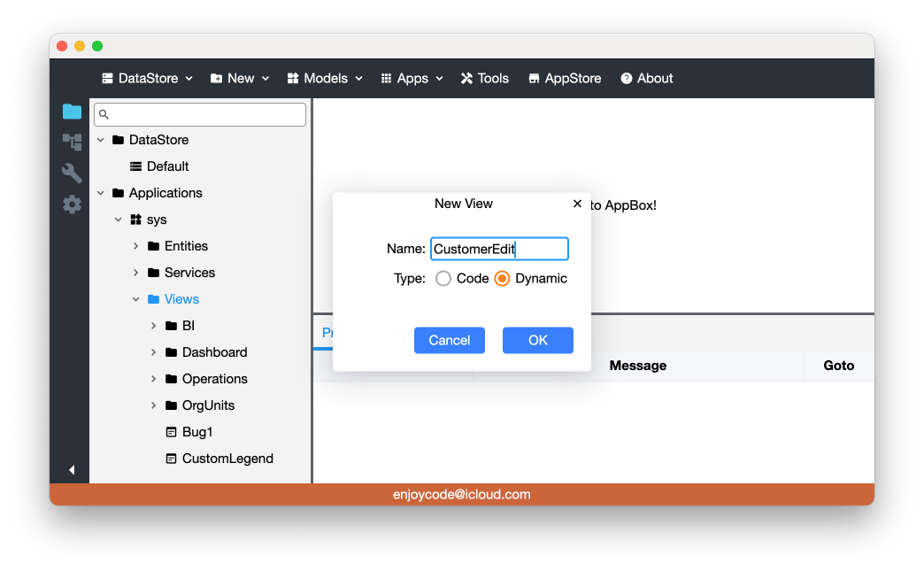The height and width of the screenshot is (571, 924).
Task: Collapse the DataStore tree node chevron
Action: click(101, 140)
